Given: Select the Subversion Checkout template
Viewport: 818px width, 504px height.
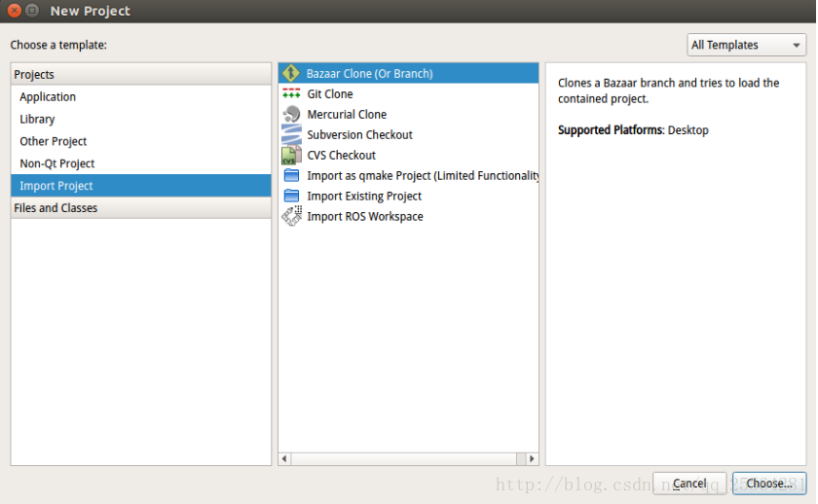Looking at the screenshot, I should click(408, 134).
